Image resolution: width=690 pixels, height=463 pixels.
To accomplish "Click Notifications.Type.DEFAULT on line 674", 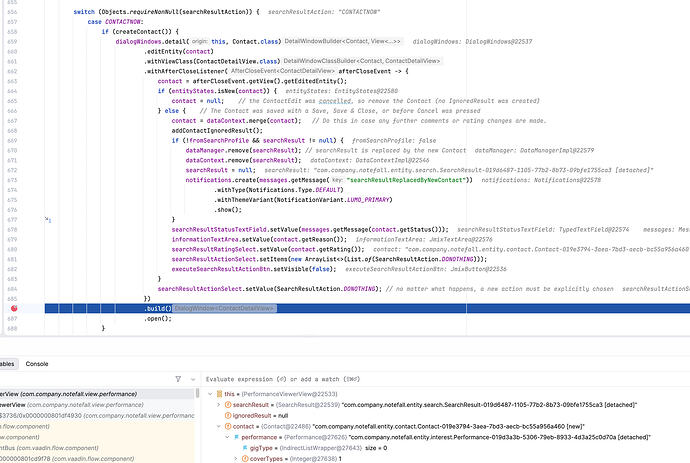I will 294,190.
